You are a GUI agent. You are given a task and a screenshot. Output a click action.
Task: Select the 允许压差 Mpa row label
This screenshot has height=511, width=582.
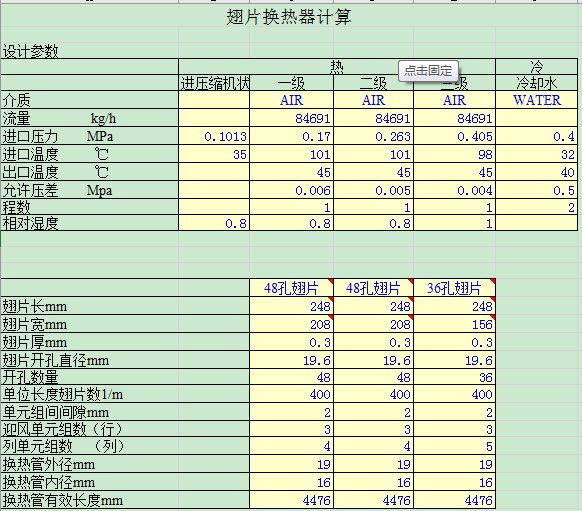(x=89, y=190)
